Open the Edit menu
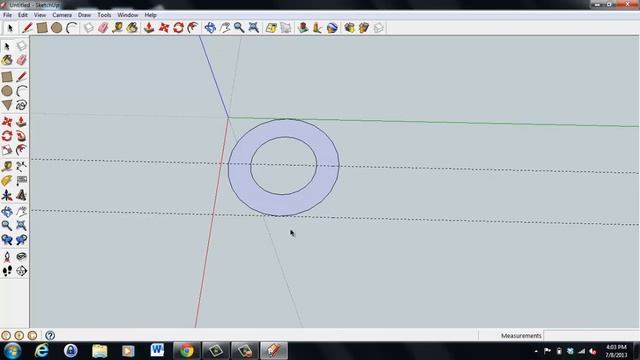Viewport: 640px width, 360px height. pos(23,15)
